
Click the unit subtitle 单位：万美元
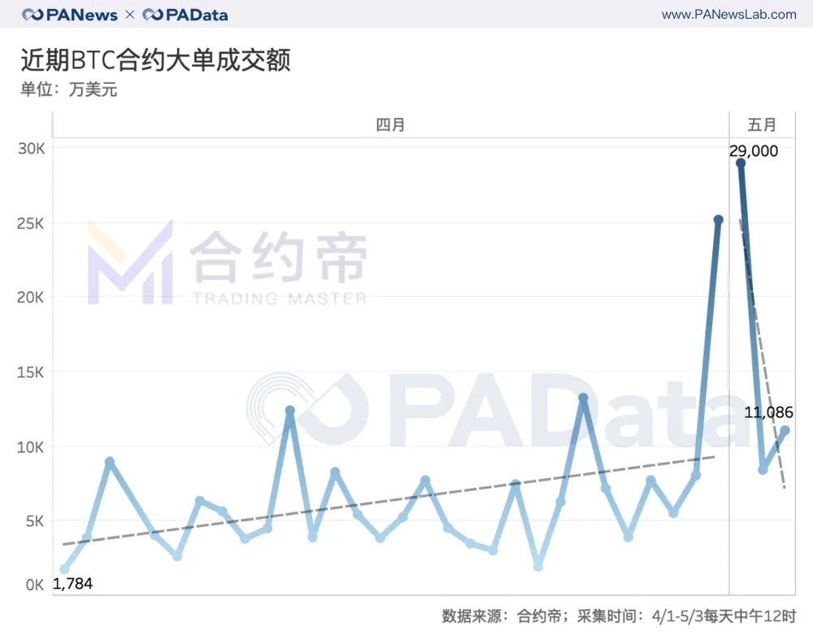tap(69, 89)
